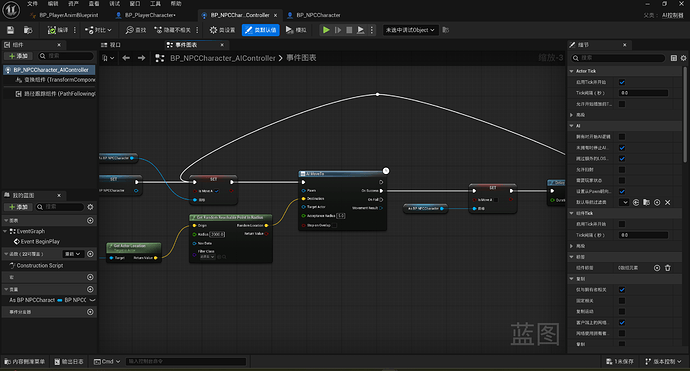Open the debug object dropdown

pyautogui.click(x=410, y=30)
